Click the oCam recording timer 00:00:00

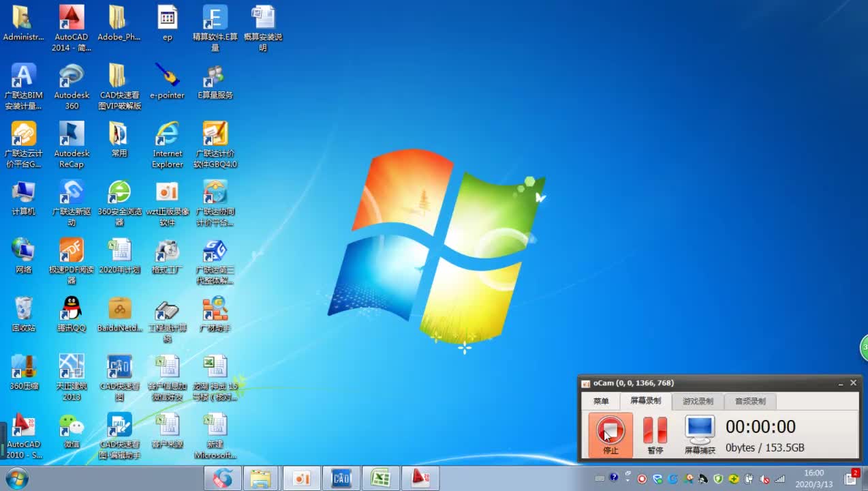760,427
